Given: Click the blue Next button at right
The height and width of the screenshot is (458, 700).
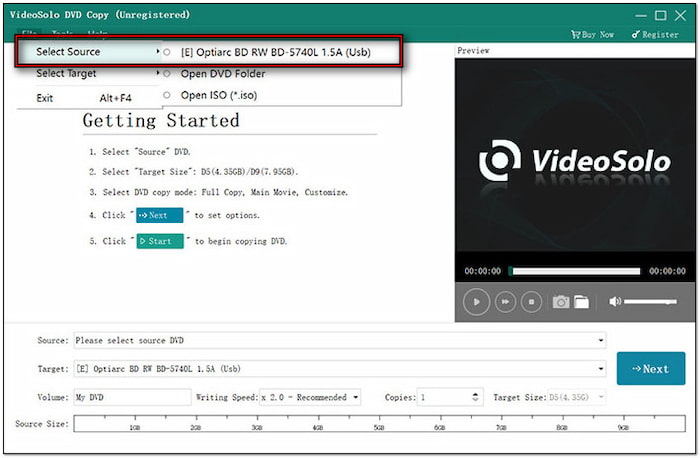Looking at the screenshot, I should click(x=649, y=369).
